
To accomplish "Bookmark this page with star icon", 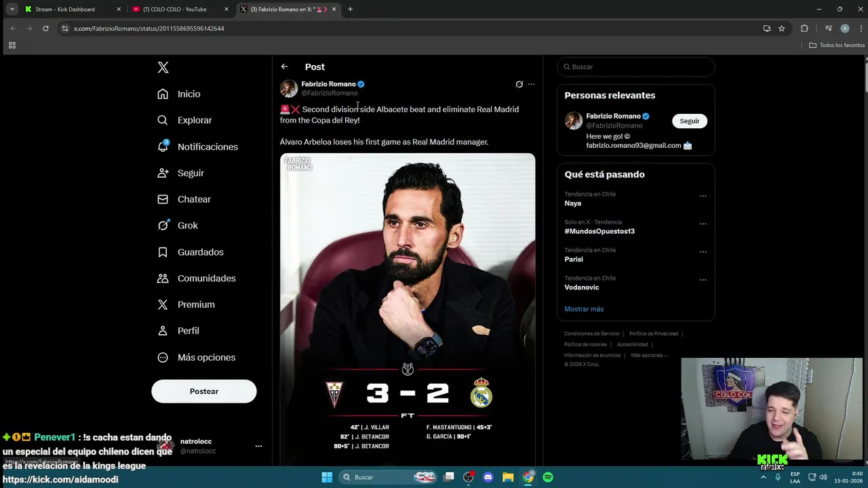I will pyautogui.click(x=782, y=28).
